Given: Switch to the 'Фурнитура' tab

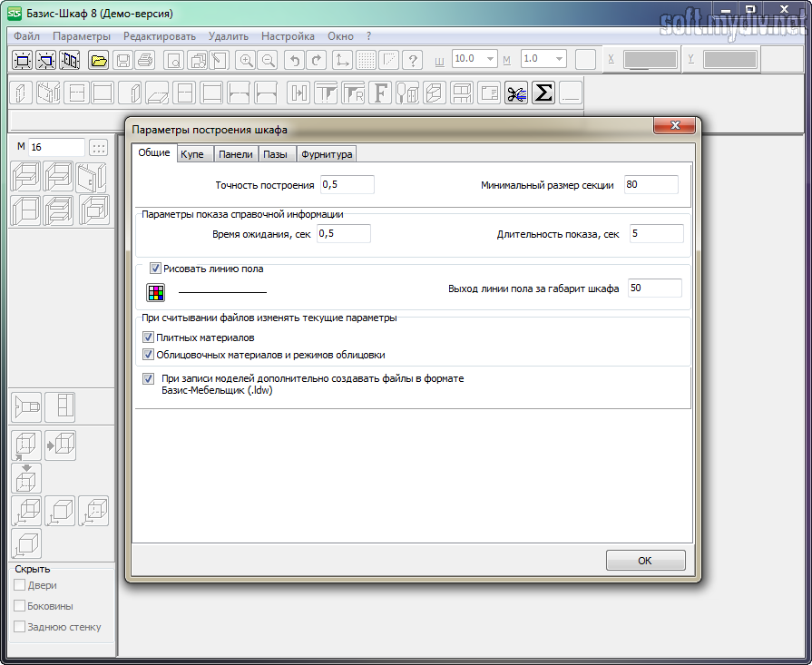Looking at the screenshot, I should [327, 154].
